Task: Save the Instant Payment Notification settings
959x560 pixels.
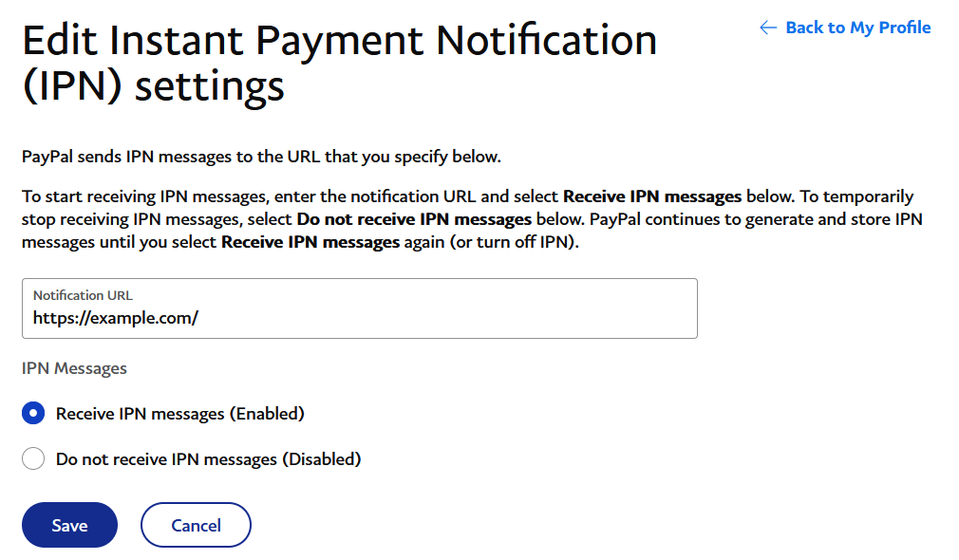Action: click(x=68, y=524)
